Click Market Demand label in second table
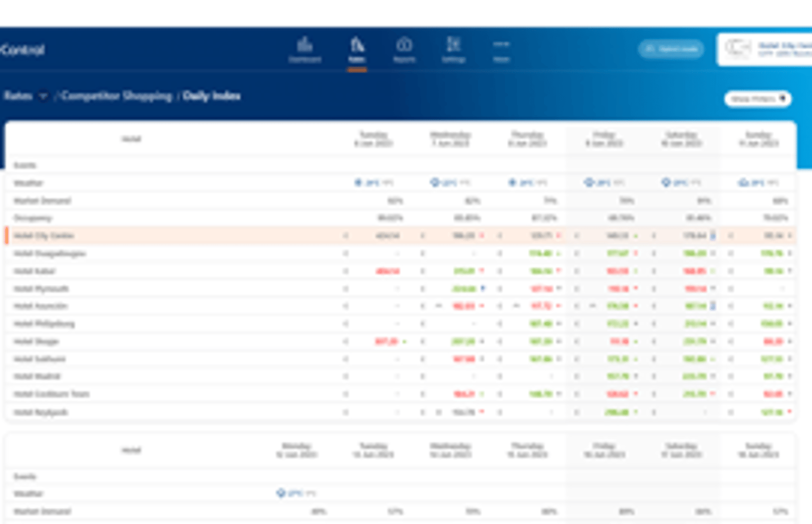 pos(42,511)
